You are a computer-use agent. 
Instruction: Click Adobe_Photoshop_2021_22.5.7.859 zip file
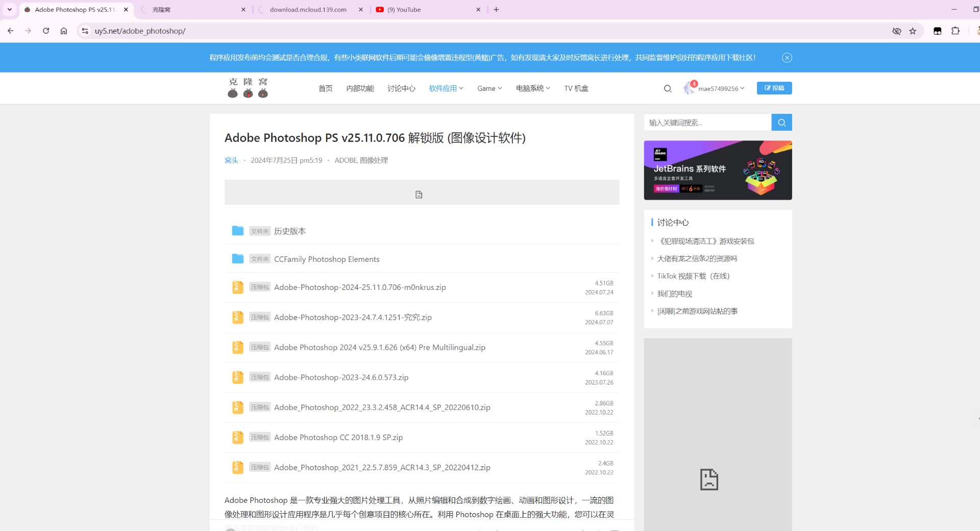(382, 467)
